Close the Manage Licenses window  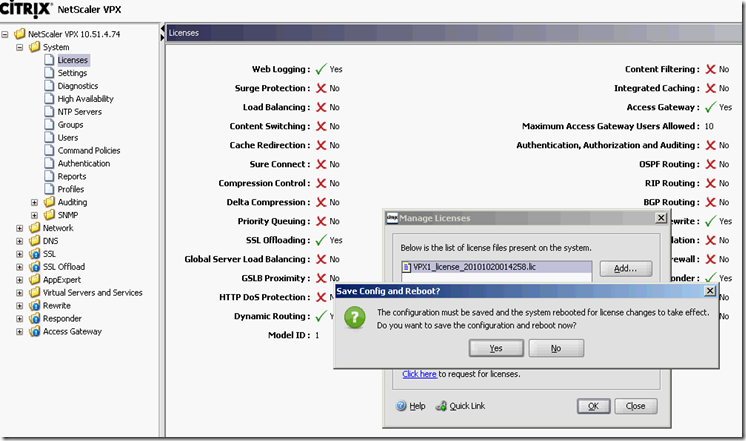click(x=661, y=217)
